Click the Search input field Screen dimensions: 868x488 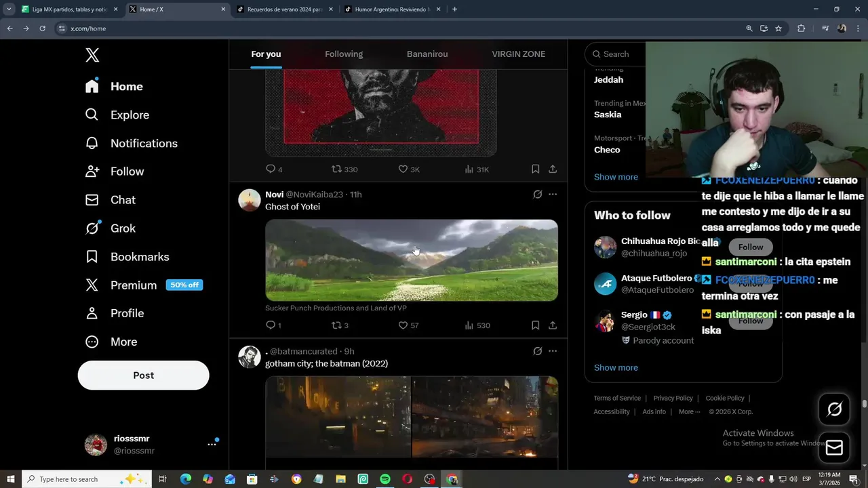[616, 54]
